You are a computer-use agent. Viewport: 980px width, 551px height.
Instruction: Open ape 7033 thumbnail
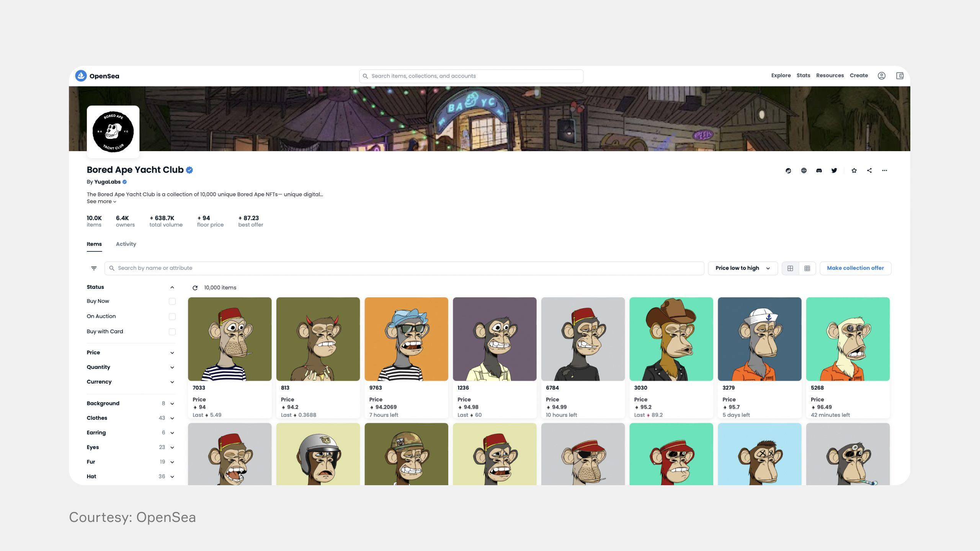click(x=230, y=339)
